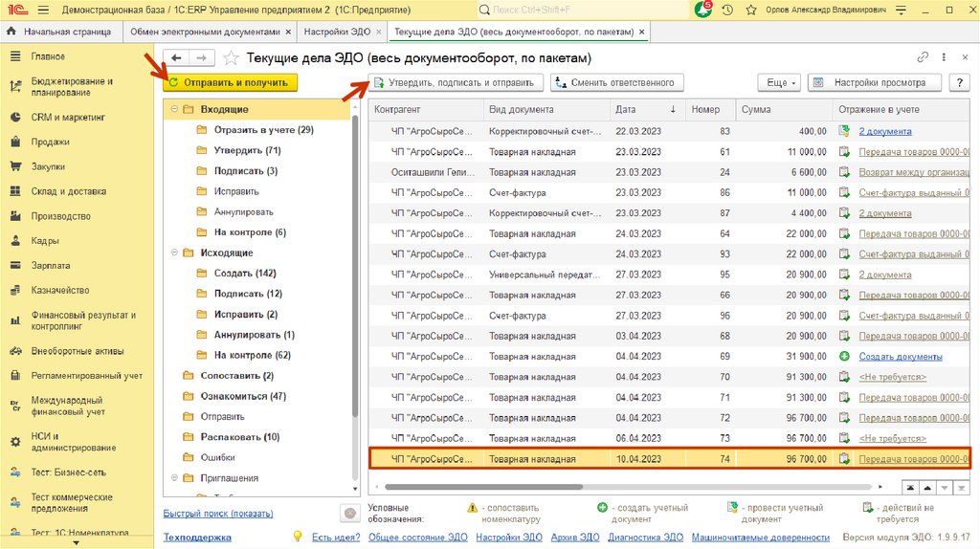
Task: Close the Настройки ЭДО tab
Action: pos(380,32)
